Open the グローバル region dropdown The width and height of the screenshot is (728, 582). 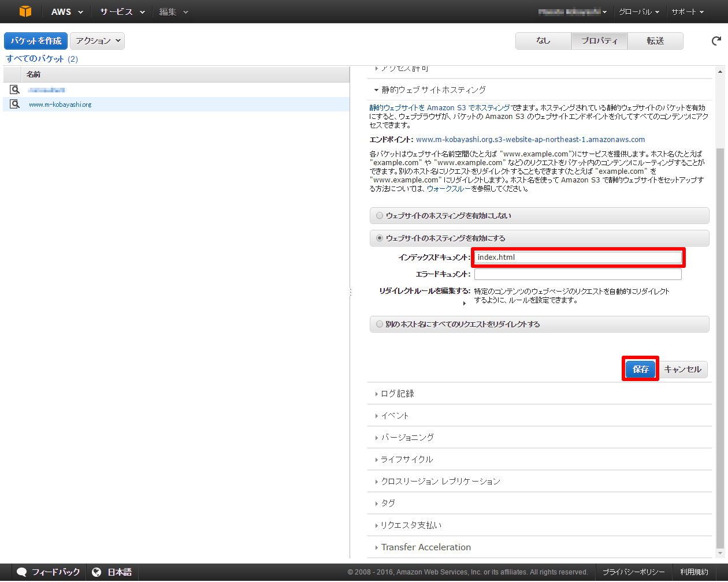click(x=639, y=12)
